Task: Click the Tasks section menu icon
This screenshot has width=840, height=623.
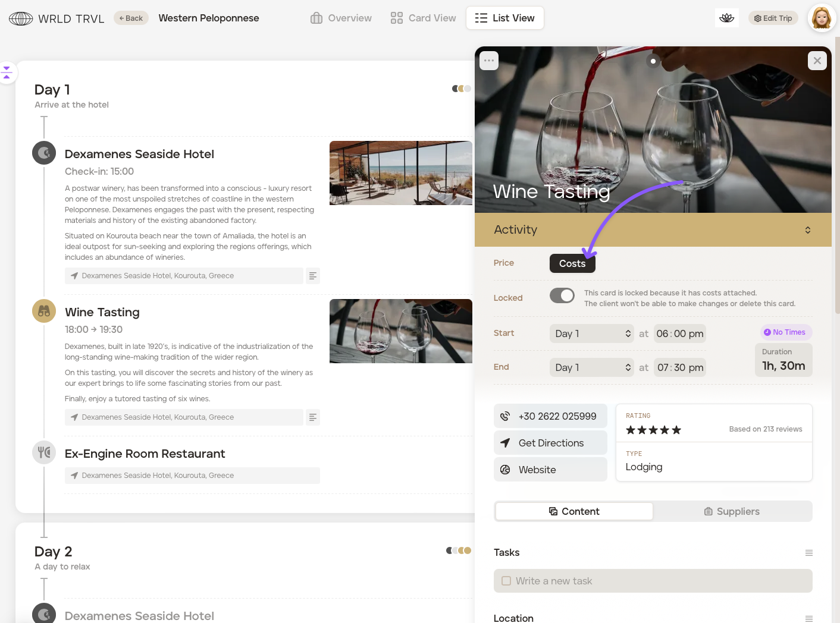Action: [x=808, y=553]
